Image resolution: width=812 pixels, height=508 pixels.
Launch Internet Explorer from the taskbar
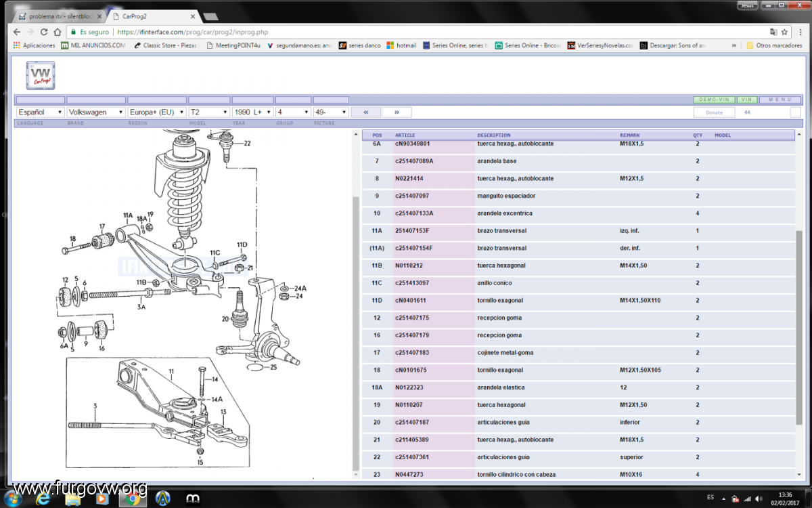coord(43,499)
